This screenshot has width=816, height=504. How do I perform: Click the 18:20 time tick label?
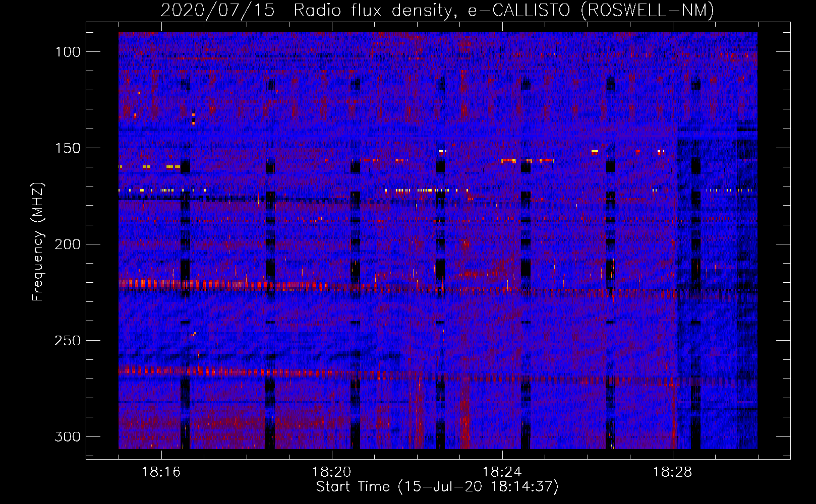click(331, 472)
